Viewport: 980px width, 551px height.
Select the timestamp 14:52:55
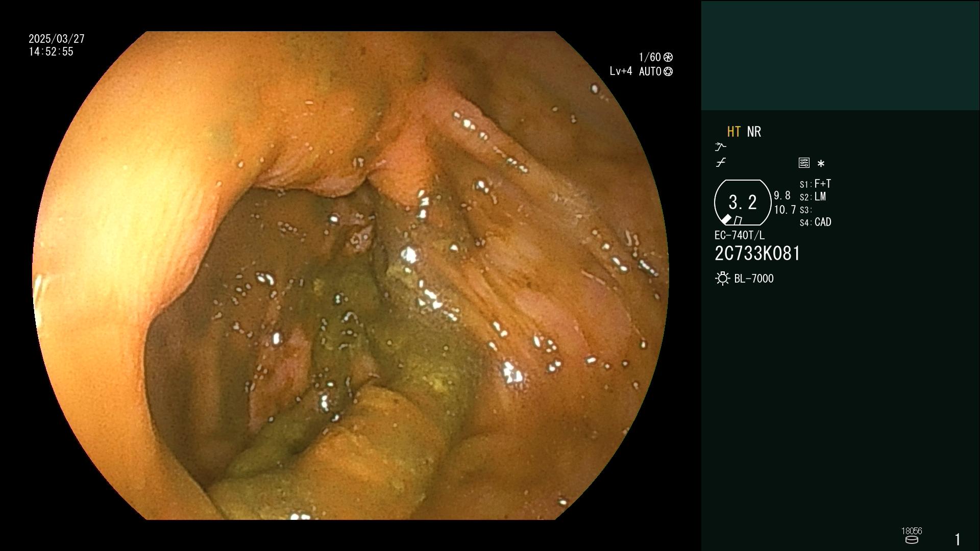pyautogui.click(x=51, y=52)
